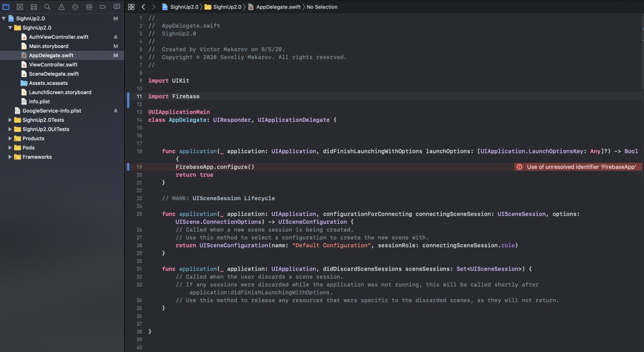Open Main.storyboard file
644x352 pixels.
click(x=62, y=46)
